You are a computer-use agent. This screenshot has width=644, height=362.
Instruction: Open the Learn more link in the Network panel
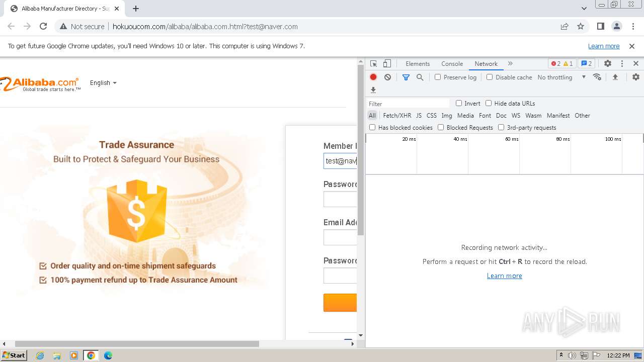coord(504,276)
